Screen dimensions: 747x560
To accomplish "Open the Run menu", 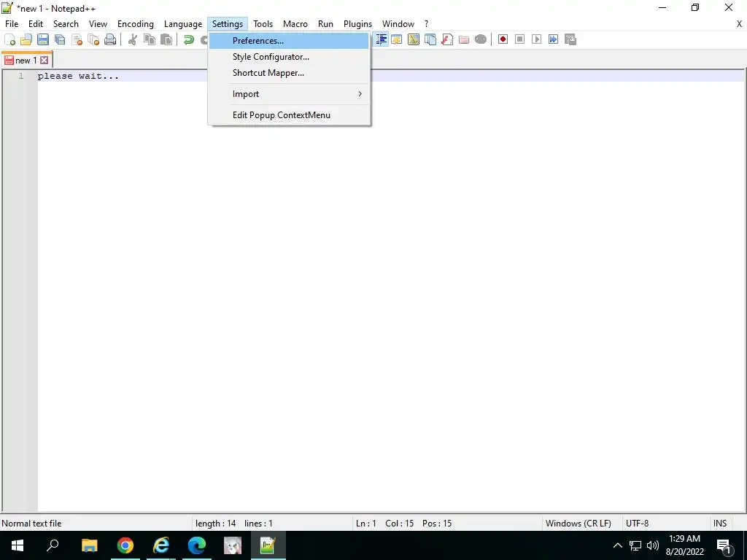I will 326,24.
